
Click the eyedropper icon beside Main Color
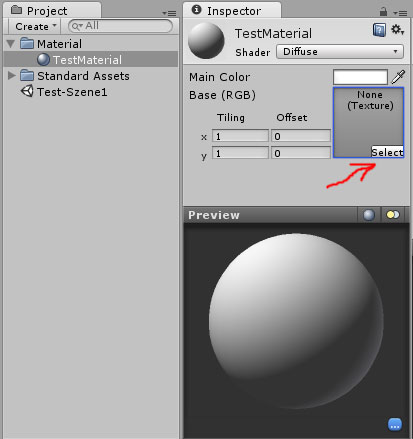point(398,77)
